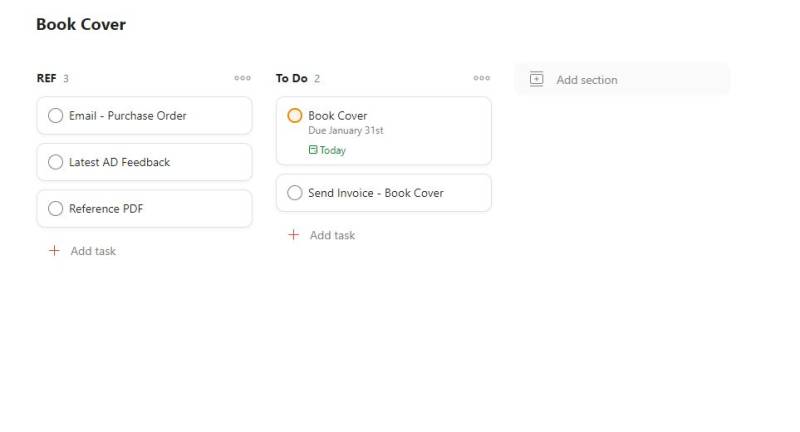This screenshot has height=432, width=800.
Task: Open the Email - Purchase Order task card
Action: [x=128, y=116]
